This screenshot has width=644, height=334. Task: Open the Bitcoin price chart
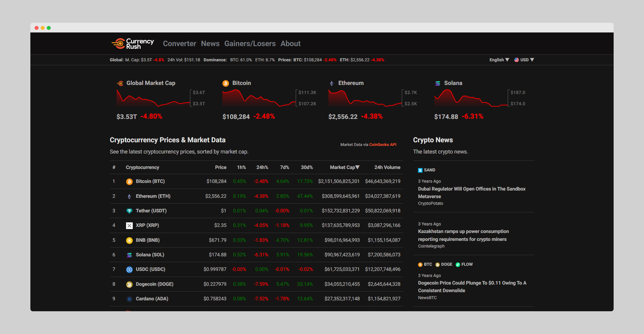(x=259, y=98)
